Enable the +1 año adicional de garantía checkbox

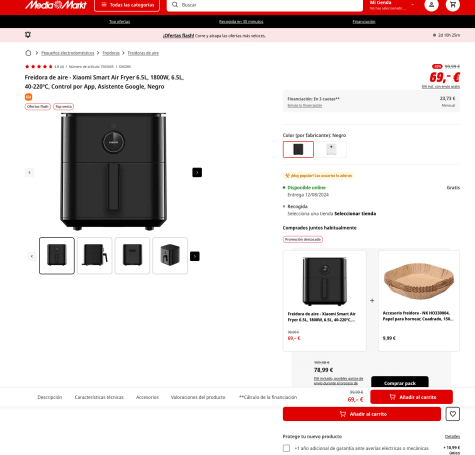click(x=286, y=448)
